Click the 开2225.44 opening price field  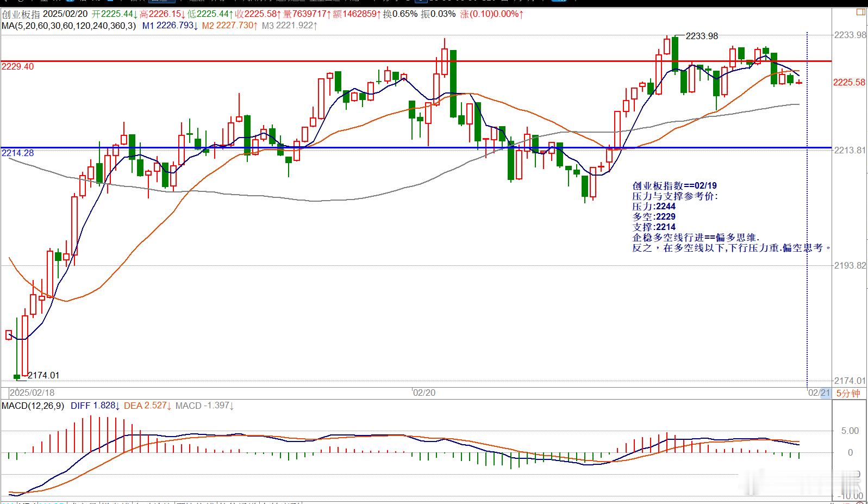pos(115,14)
